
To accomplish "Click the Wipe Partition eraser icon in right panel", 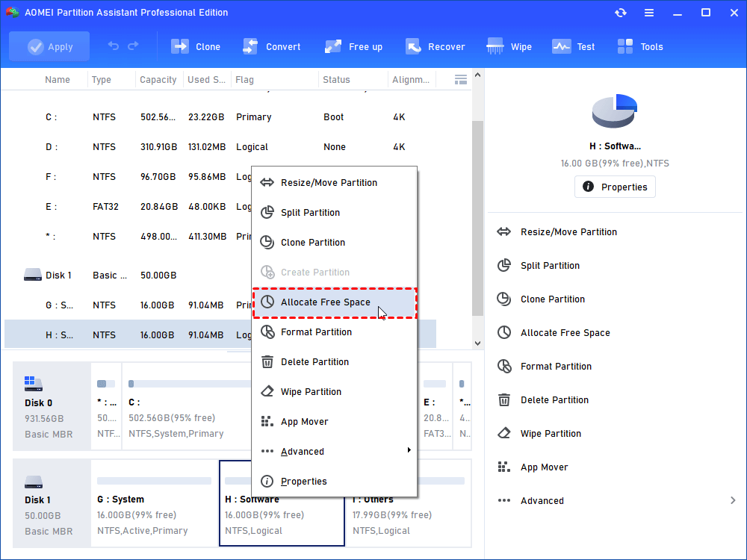I will tap(504, 433).
